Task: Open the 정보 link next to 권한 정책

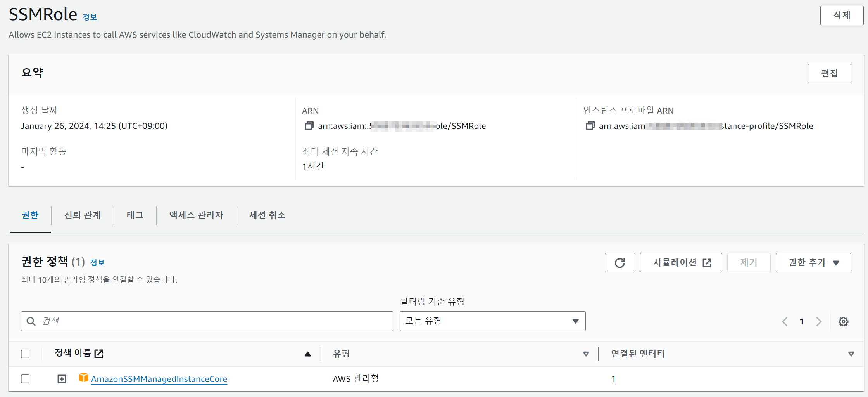Action: (97, 262)
